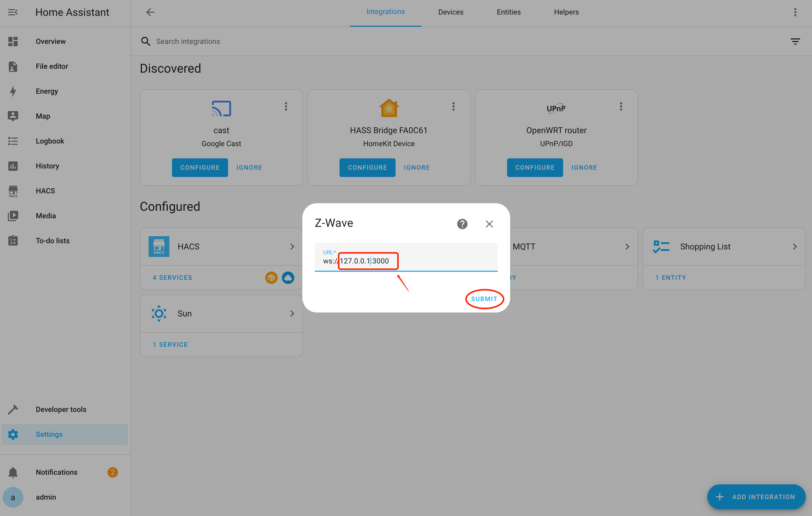Expand the Sun integration chevron

click(x=292, y=313)
